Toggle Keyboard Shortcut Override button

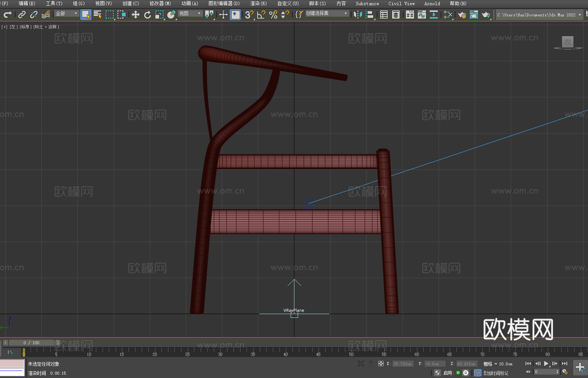235,14
